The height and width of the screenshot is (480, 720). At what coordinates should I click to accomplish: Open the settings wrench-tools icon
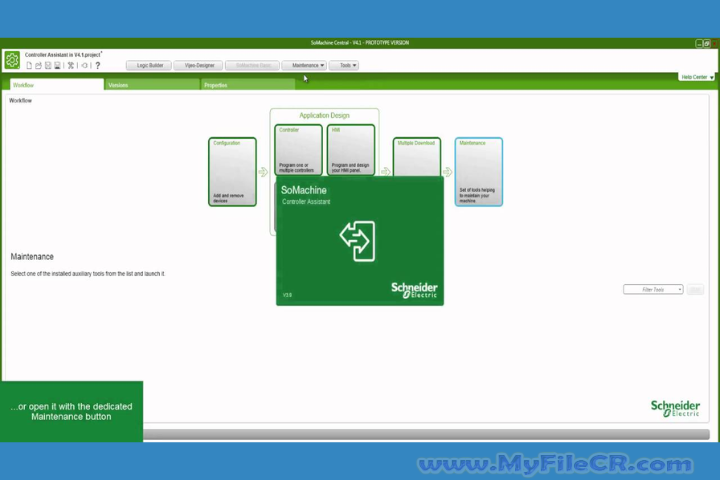(71, 66)
